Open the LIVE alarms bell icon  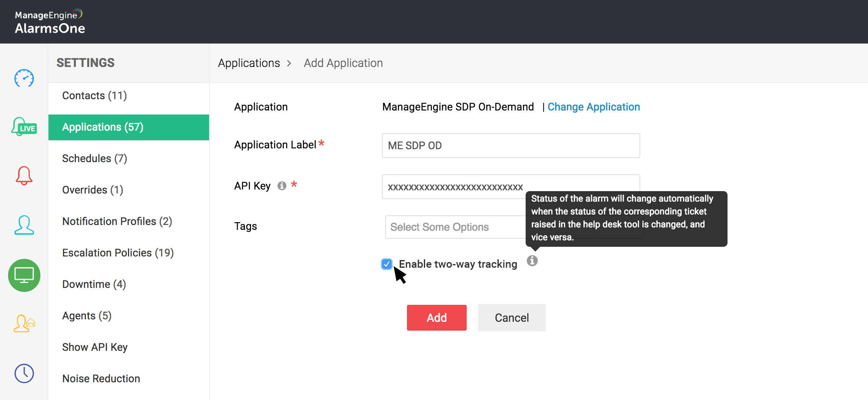point(24,127)
